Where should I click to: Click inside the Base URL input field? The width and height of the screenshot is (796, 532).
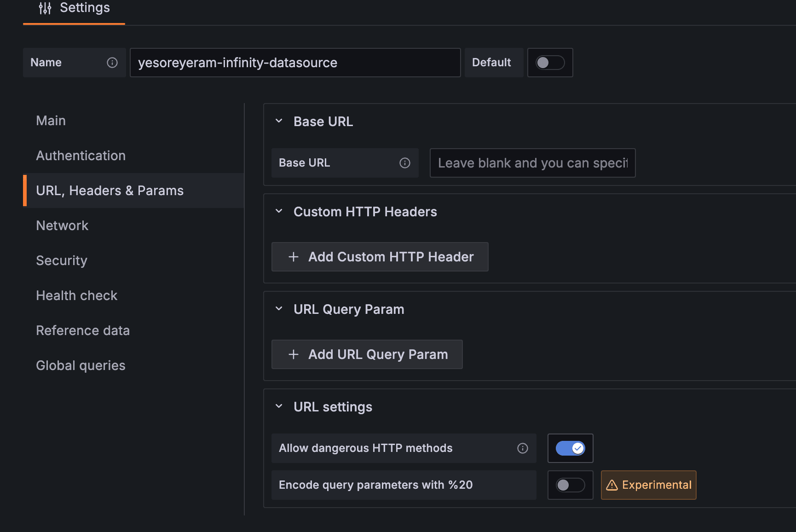(532, 162)
